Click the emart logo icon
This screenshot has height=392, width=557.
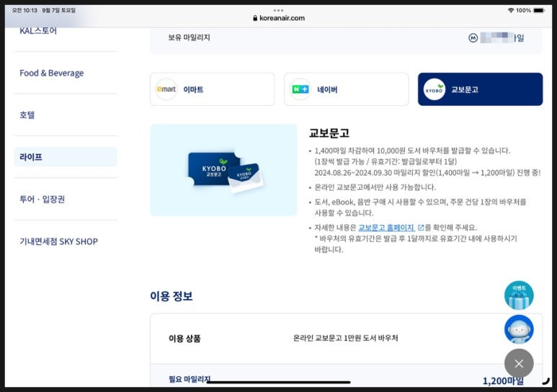click(x=166, y=89)
